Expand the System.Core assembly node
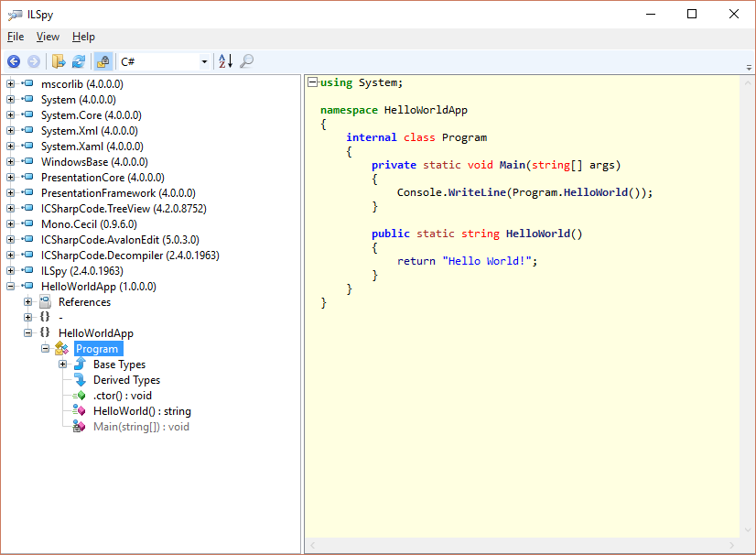 tap(11, 114)
